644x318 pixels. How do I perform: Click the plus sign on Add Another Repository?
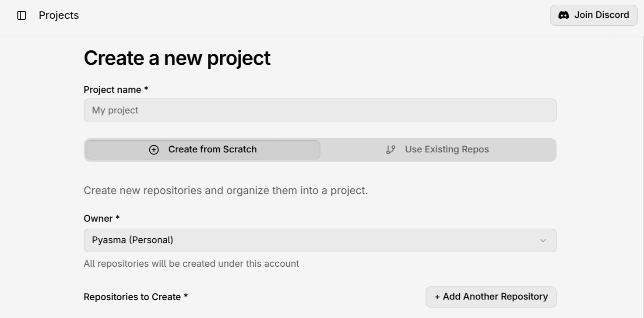pyautogui.click(x=437, y=297)
